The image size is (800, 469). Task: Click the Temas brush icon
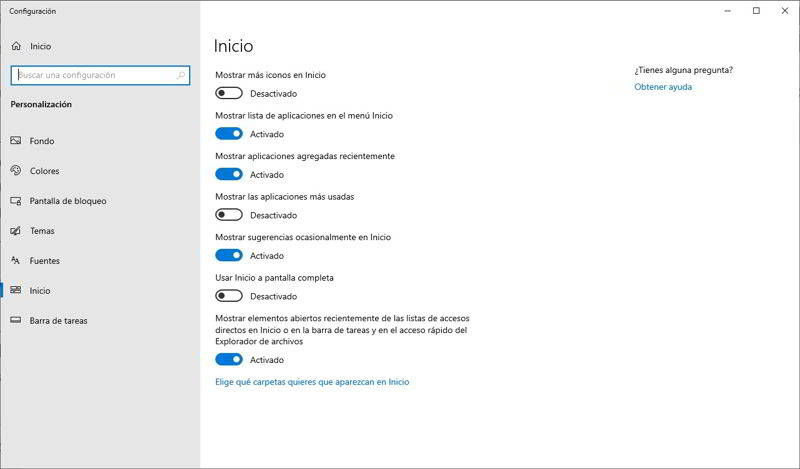click(x=16, y=231)
